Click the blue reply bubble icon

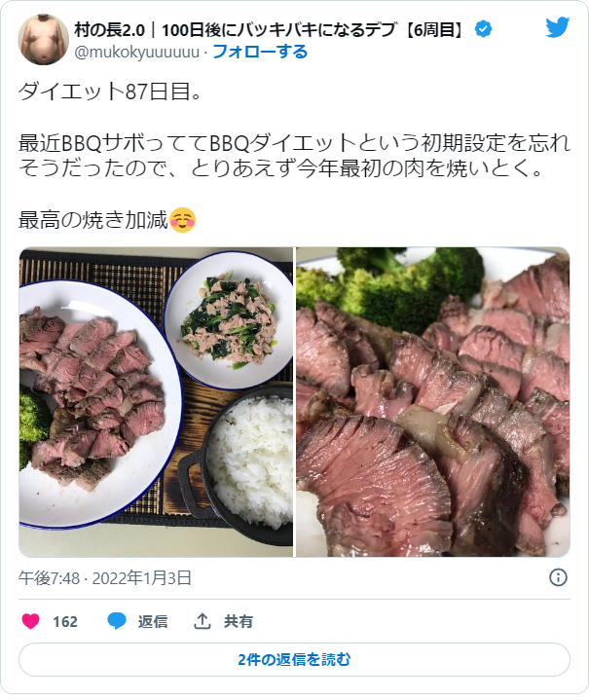coord(117,621)
